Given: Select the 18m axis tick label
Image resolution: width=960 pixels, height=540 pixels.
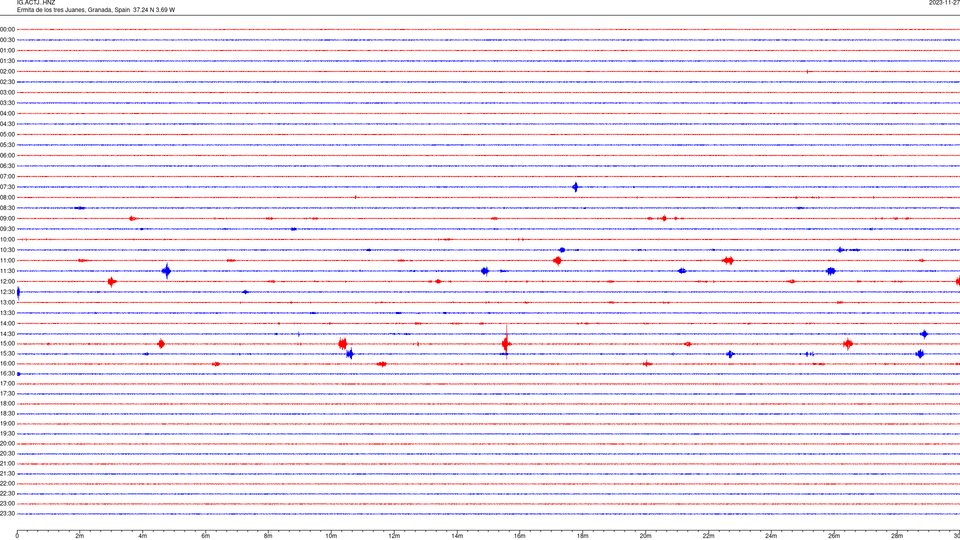Looking at the screenshot, I should click(583, 536).
